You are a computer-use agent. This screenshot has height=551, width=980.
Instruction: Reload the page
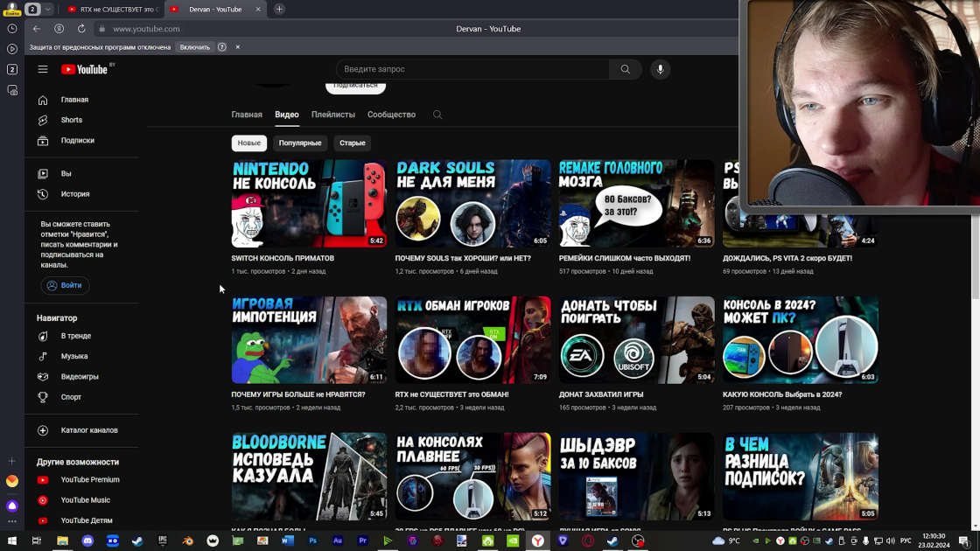pyautogui.click(x=81, y=29)
